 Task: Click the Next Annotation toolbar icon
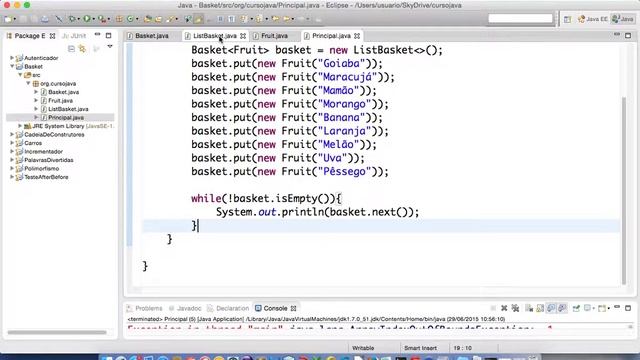click(x=244, y=19)
